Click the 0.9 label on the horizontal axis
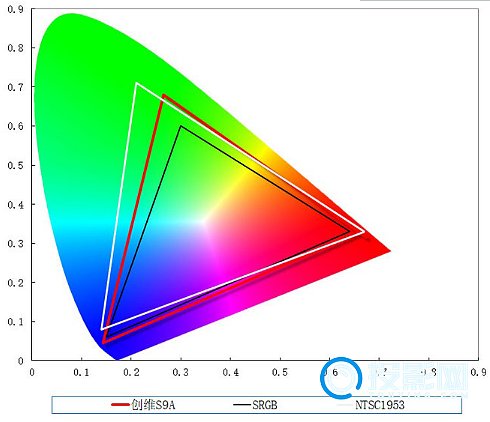The width and height of the screenshot is (490, 422). [479, 372]
